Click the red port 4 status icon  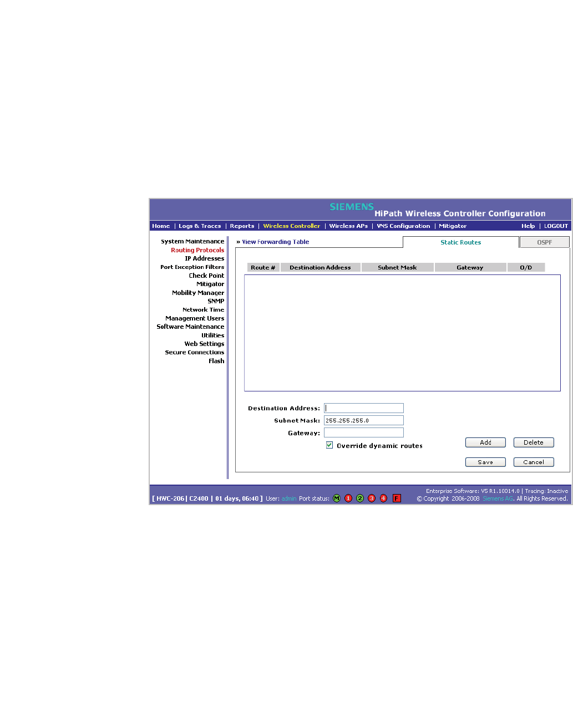coord(383,498)
